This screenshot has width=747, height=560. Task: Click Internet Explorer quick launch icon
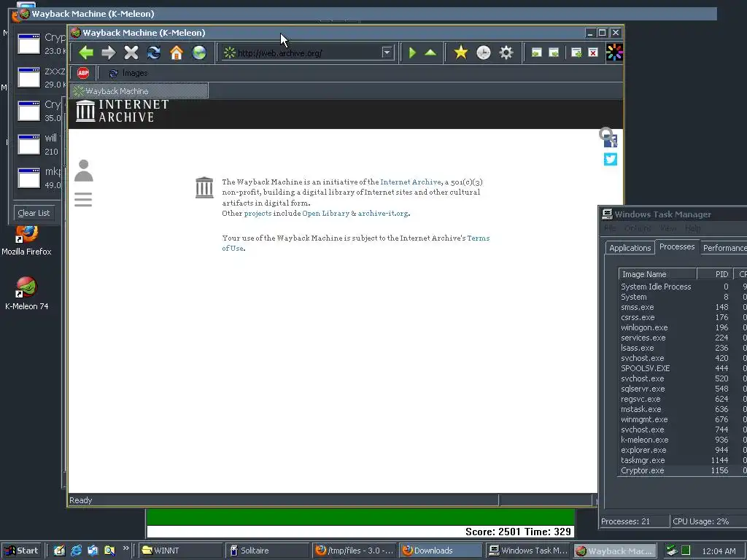tap(76, 551)
